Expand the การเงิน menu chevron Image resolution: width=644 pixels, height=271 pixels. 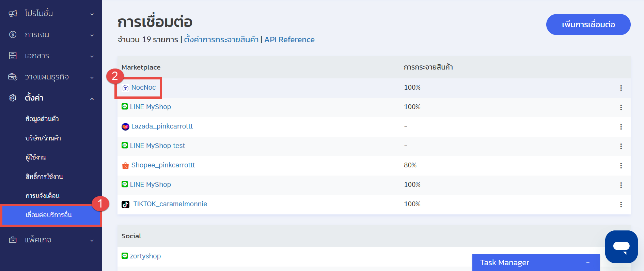click(x=92, y=35)
